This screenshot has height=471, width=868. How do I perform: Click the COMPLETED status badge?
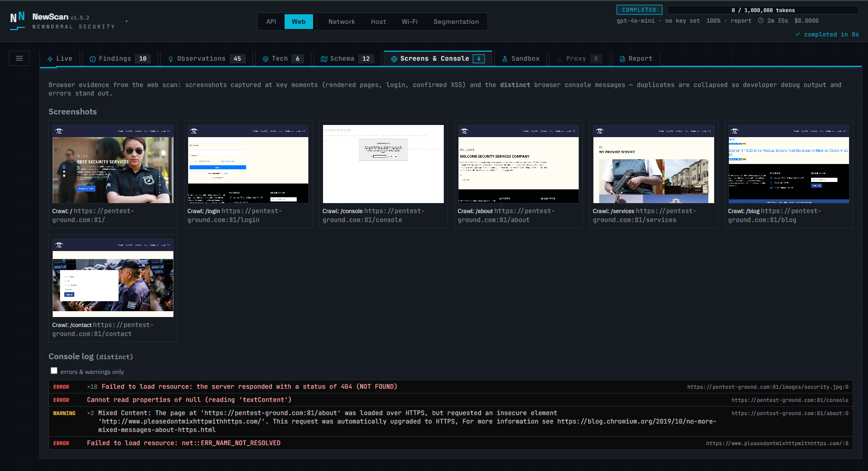[x=639, y=9]
